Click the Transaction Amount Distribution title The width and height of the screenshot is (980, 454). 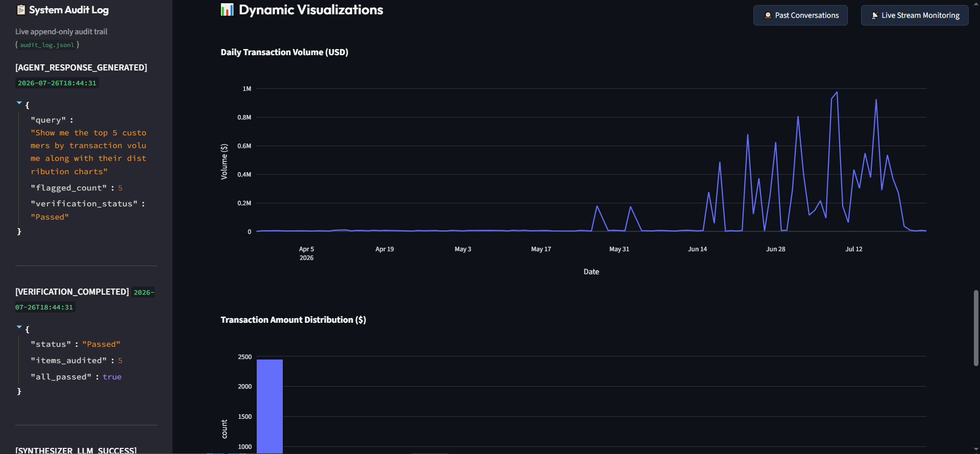pyautogui.click(x=293, y=320)
